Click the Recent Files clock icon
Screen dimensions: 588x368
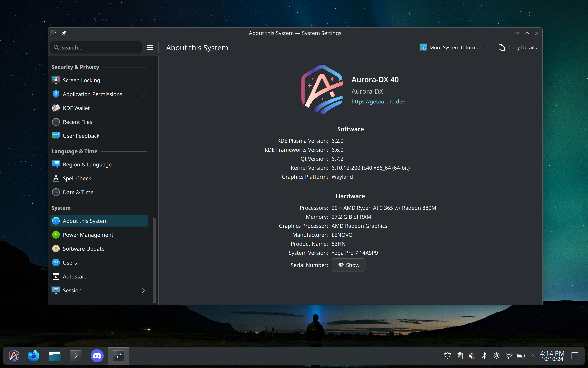click(x=56, y=122)
